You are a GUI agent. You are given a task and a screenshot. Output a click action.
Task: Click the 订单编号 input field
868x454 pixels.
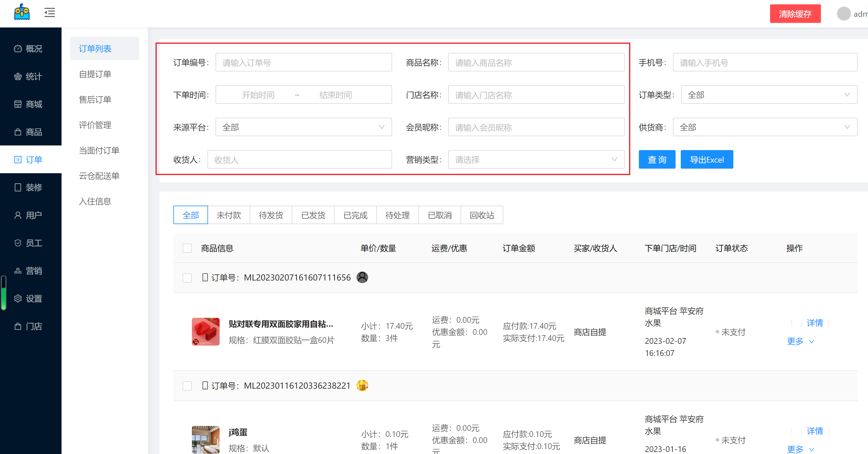303,62
